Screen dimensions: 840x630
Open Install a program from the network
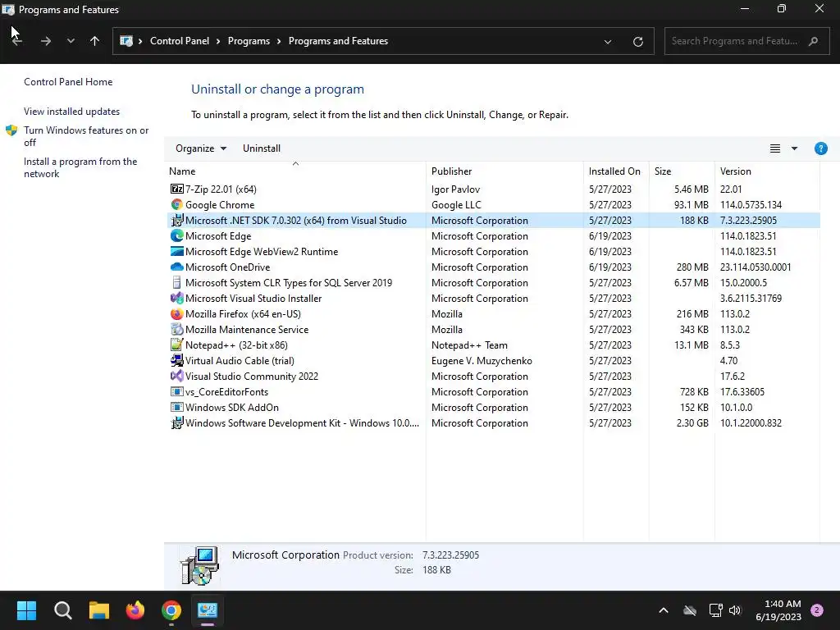coord(80,167)
